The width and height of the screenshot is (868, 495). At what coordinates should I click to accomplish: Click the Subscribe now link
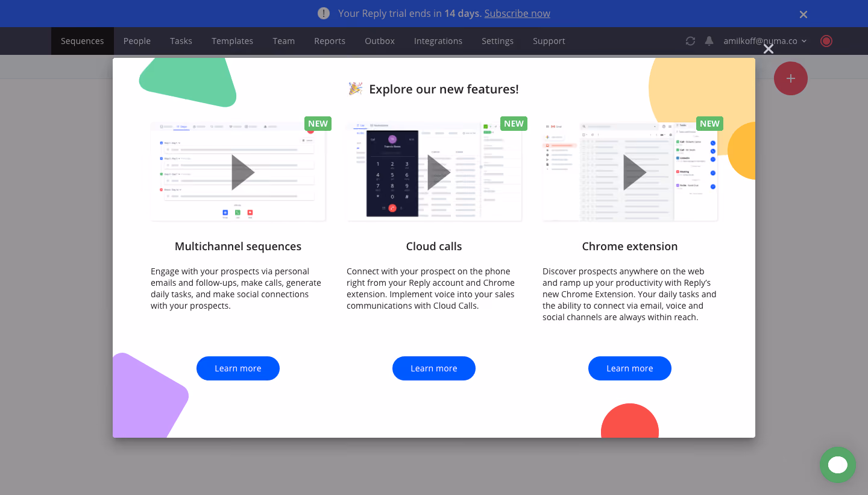pos(517,13)
